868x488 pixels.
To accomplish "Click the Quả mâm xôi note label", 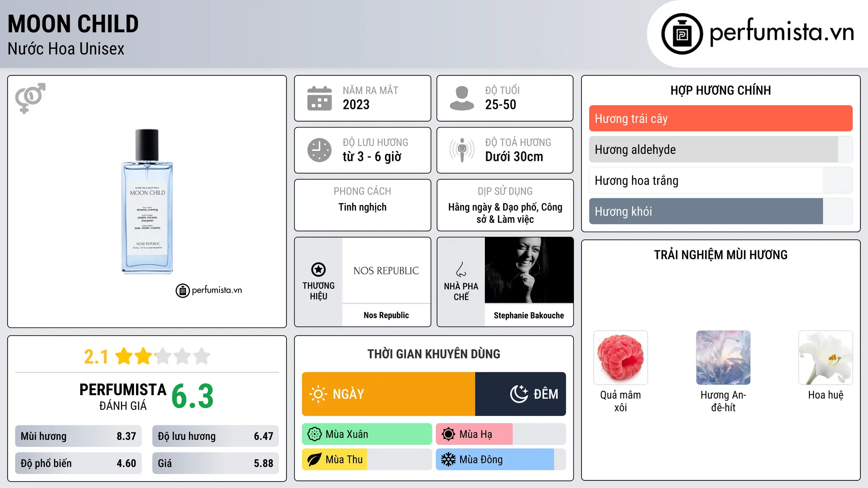I will (620, 401).
